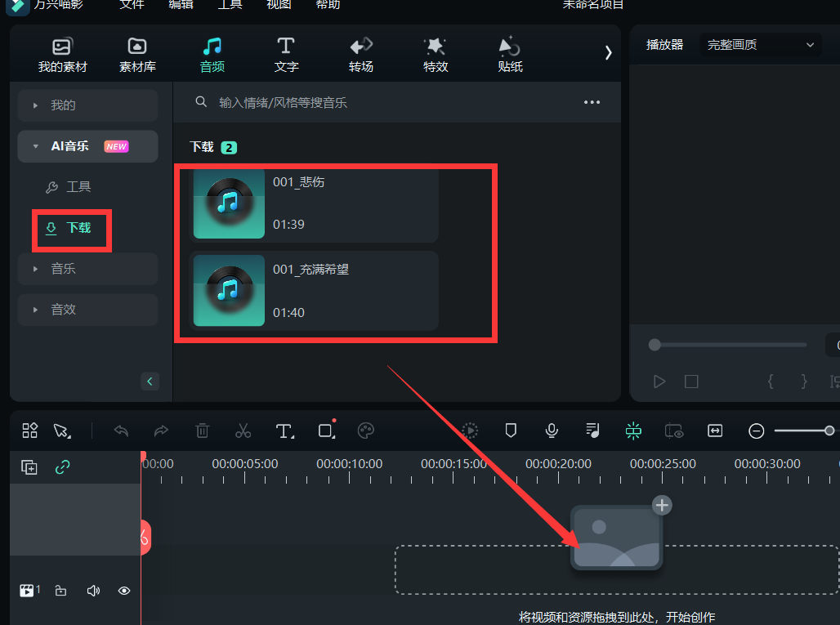Click the player progress slider handle
This screenshot has width=840, height=625.
[x=655, y=345]
